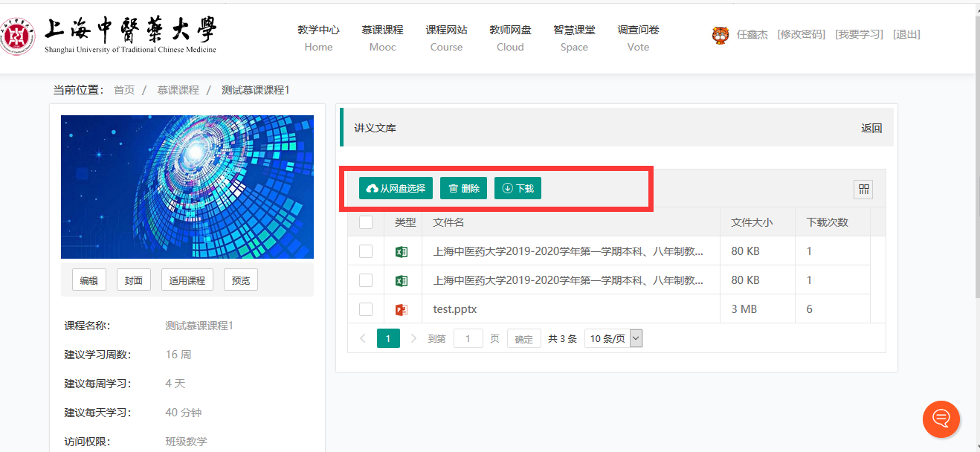980x452 pixels.
Task: Click the tiger user avatar icon
Action: click(x=720, y=35)
